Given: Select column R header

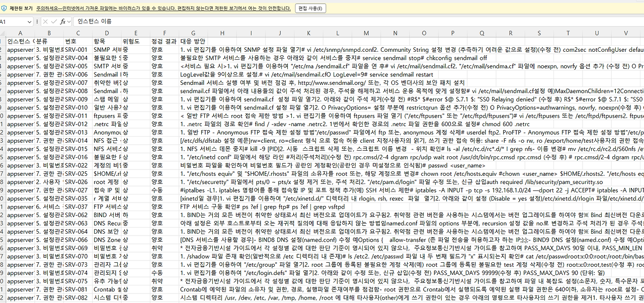Looking at the screenshot, I should point(510,33).
